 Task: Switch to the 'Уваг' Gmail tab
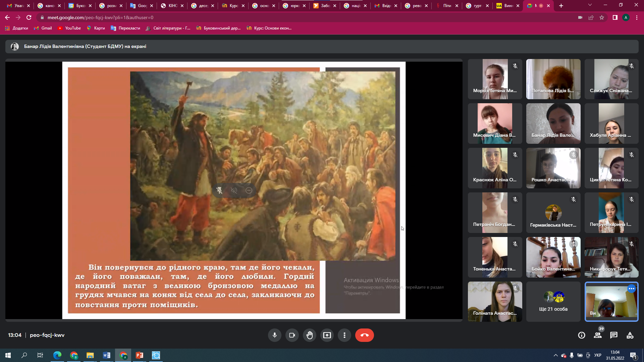tap(18, 6)
